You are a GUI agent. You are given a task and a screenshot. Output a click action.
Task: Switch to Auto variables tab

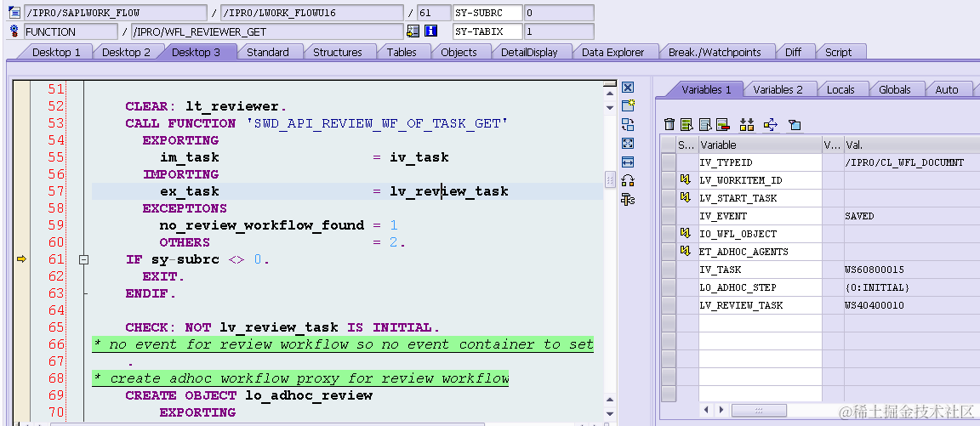click(947, 89)
